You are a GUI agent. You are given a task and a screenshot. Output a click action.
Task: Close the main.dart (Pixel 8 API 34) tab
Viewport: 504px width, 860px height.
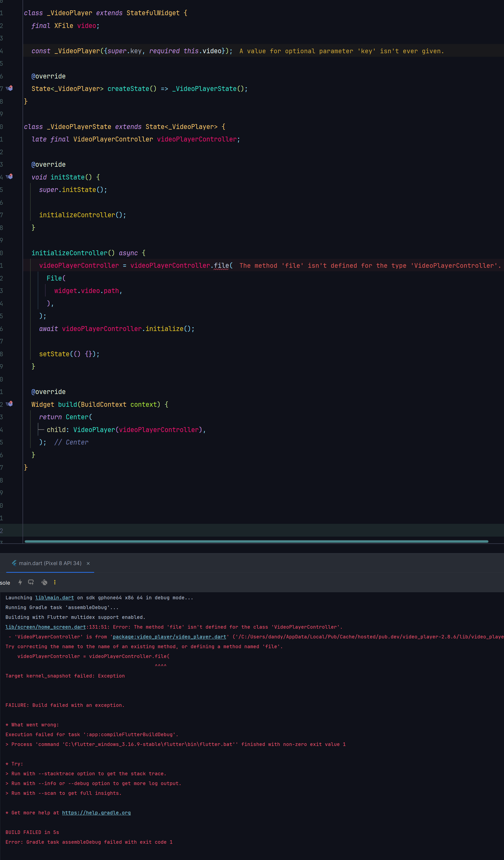click(x=88, y=563)
